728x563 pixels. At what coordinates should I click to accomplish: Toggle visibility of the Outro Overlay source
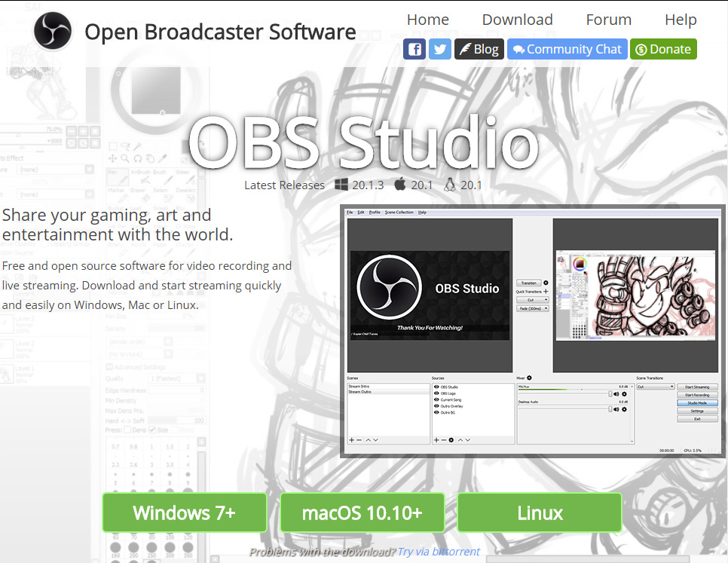coord(436,406)
